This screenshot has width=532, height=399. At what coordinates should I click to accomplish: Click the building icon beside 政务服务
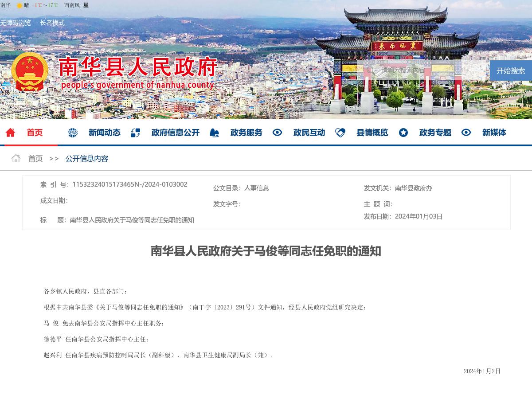tap(215, 133)
